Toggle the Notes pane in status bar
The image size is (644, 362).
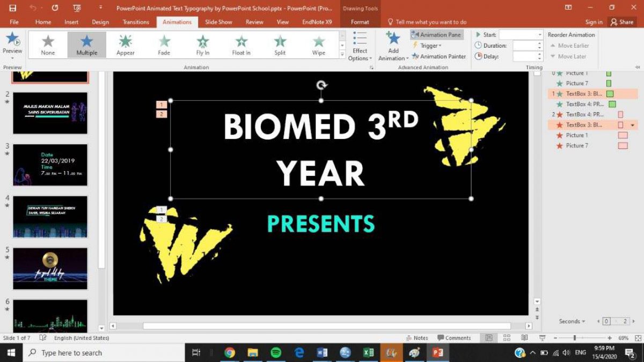(x=416, y=338)
